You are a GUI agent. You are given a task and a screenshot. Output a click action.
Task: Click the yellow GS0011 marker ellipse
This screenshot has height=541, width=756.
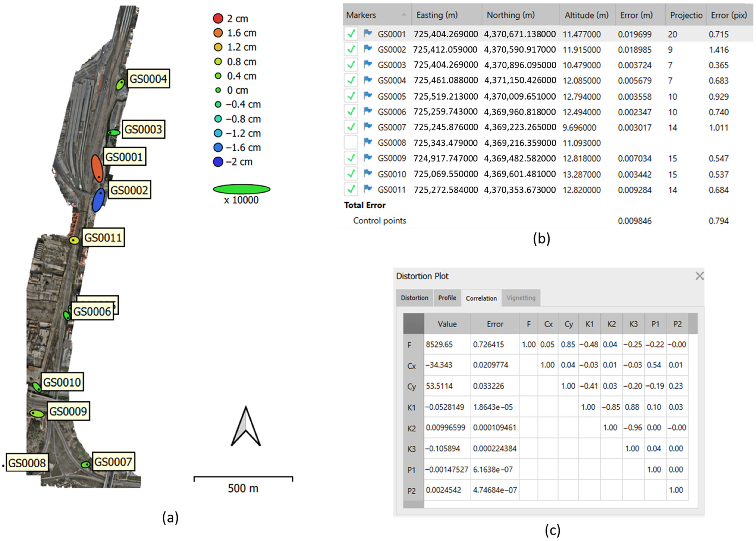click(74, 240)
